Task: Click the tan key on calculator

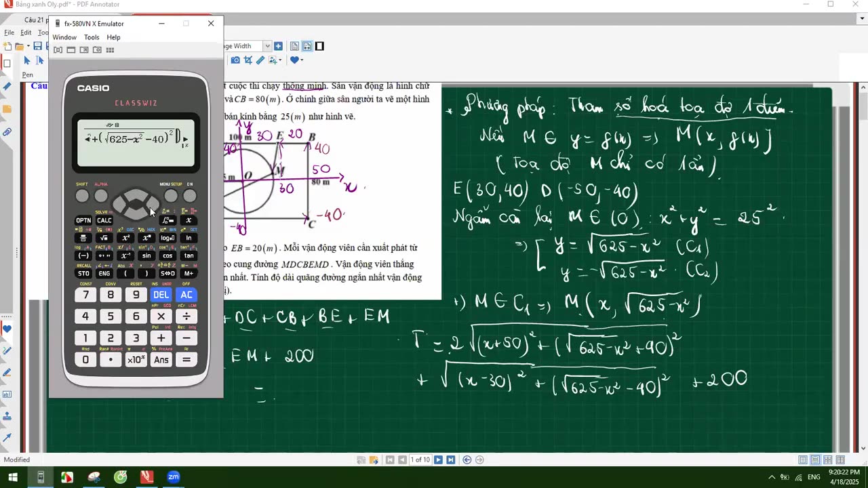Action: pyautogui.click(x=189, y=256)
